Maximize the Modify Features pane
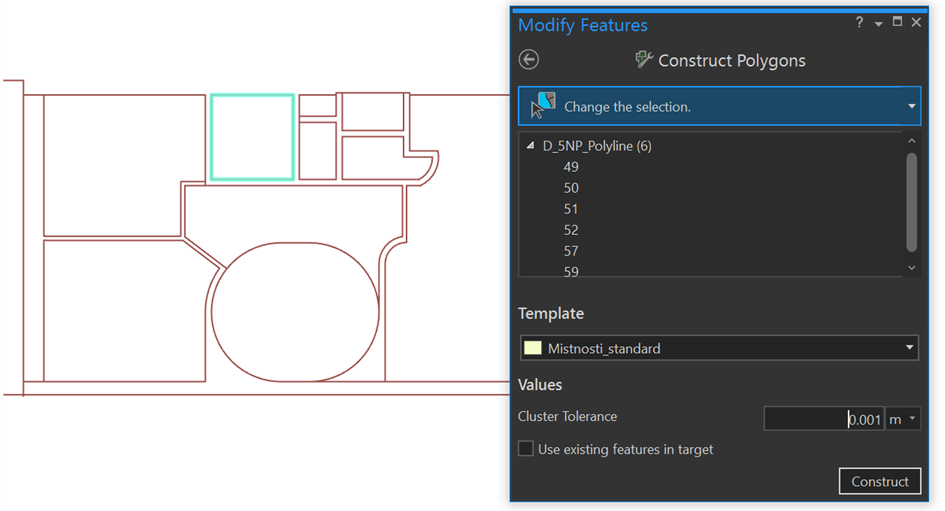 tap(897, 23)
